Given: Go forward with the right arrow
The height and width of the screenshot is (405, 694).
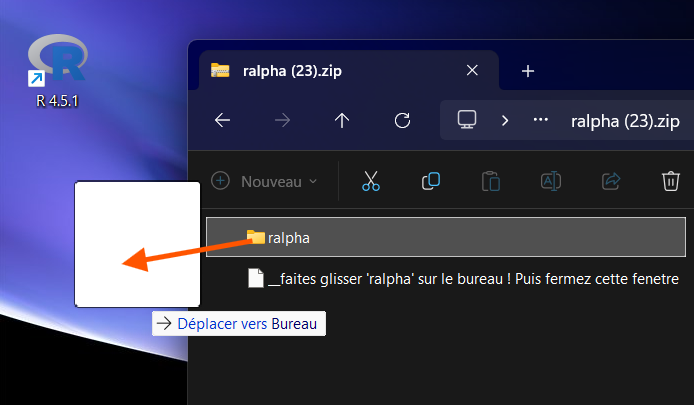Looking at the screenshot, I should [x=282, y=120].
